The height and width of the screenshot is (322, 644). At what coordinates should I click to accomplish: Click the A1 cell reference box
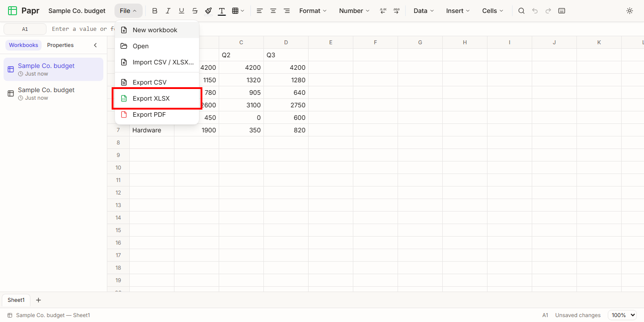click(x=25, y=29)
